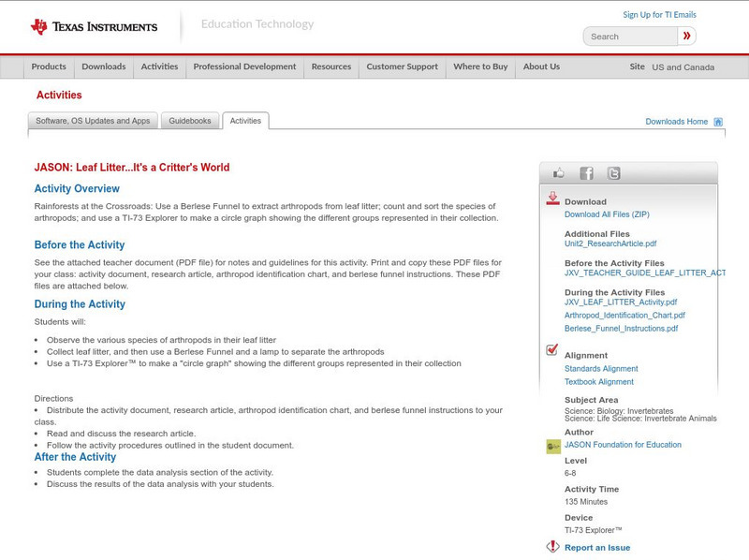The image size is (749, 560).
Task: Click the Texas Instruments logo
Action: click(x=94, y=26)
